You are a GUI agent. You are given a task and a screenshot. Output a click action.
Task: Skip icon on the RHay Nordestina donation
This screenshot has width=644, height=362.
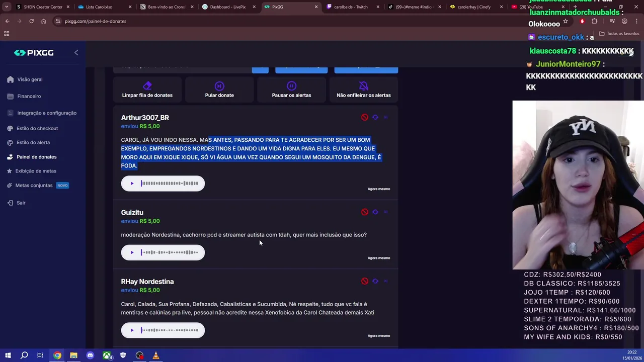pyautogui.click(x=386, y=281)
